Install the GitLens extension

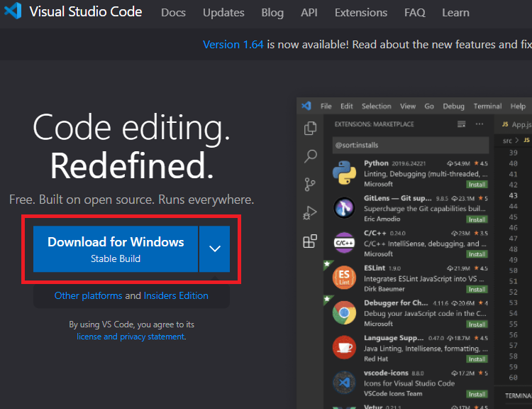[x=477, y=219]
